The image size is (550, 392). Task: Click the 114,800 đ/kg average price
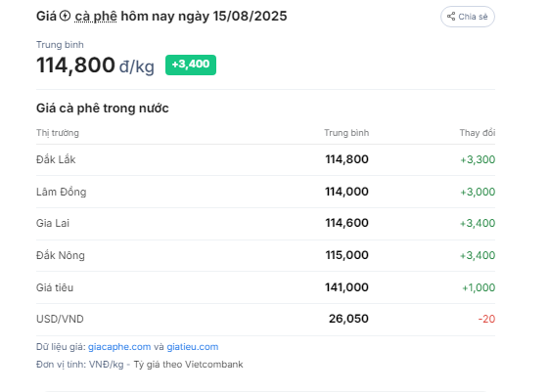[95, 65]
